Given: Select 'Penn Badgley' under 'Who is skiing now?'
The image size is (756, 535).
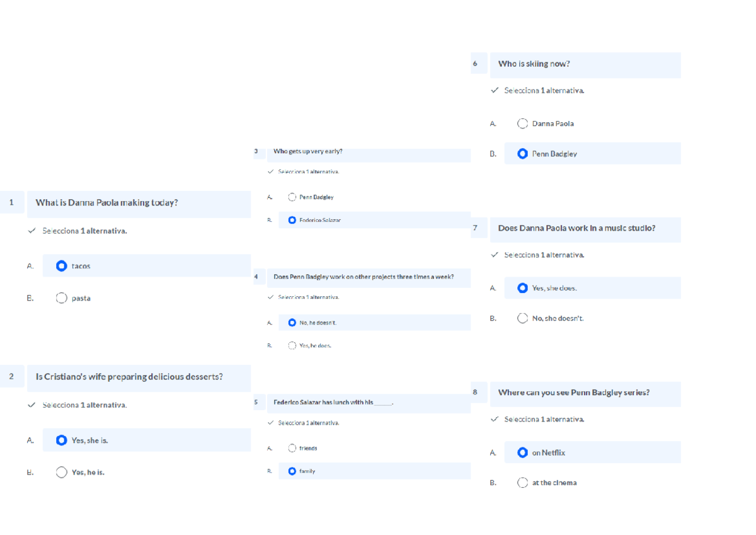Looking at the screenshot, I should tap(522, 154).
